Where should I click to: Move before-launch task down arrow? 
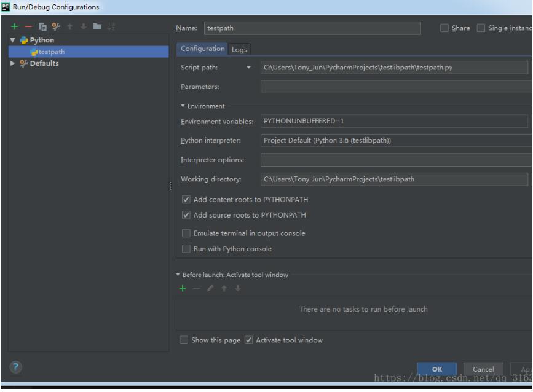[x=238, y=288]
